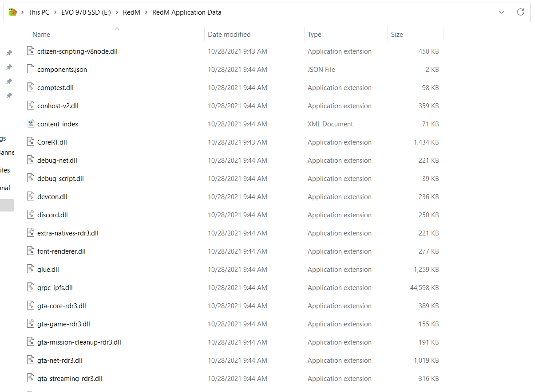Select the conhost-v2.dll file name

pos(58,106)
